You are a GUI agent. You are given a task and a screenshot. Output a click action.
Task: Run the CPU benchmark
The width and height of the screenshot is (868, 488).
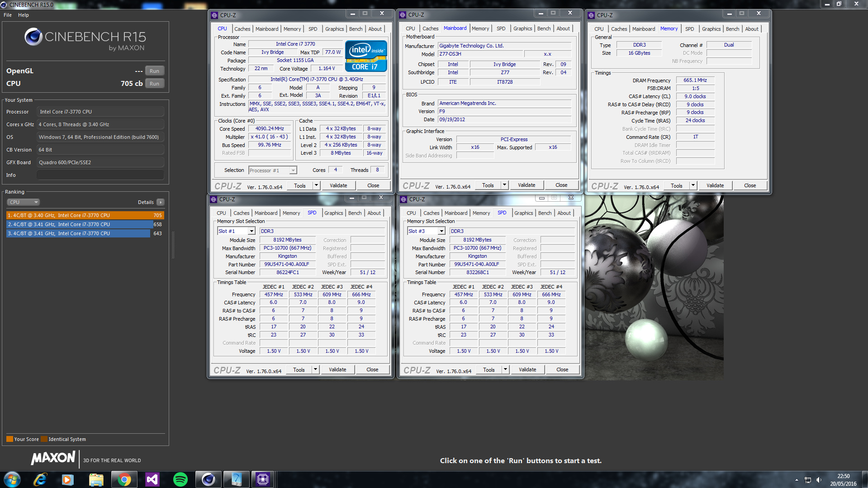(x=155, y=84)
